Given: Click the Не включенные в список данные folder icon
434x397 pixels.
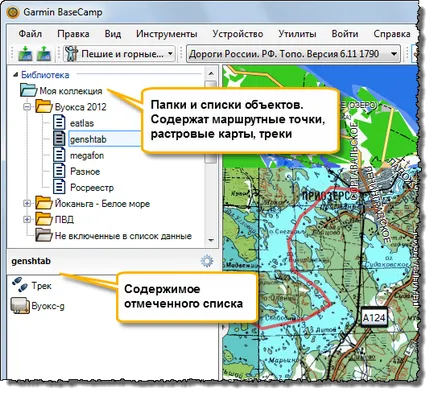Looking at the screenshot, I should (44, 235).
